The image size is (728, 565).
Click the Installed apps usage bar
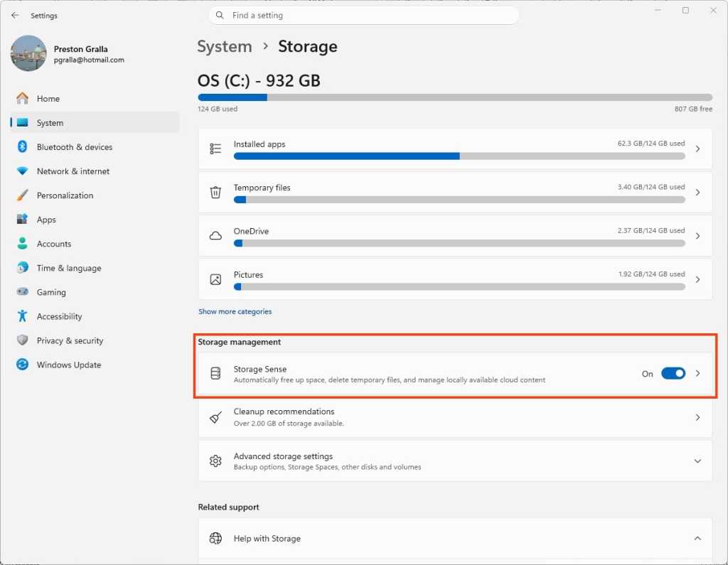coord(459,156)
